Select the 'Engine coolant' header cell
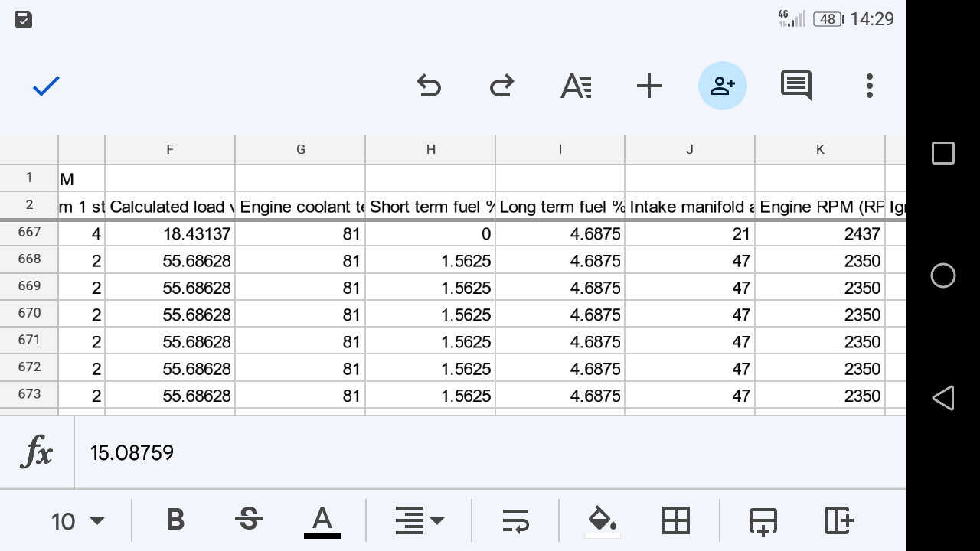This screenshot has width=980, height=551. click(x=300, y=206)
